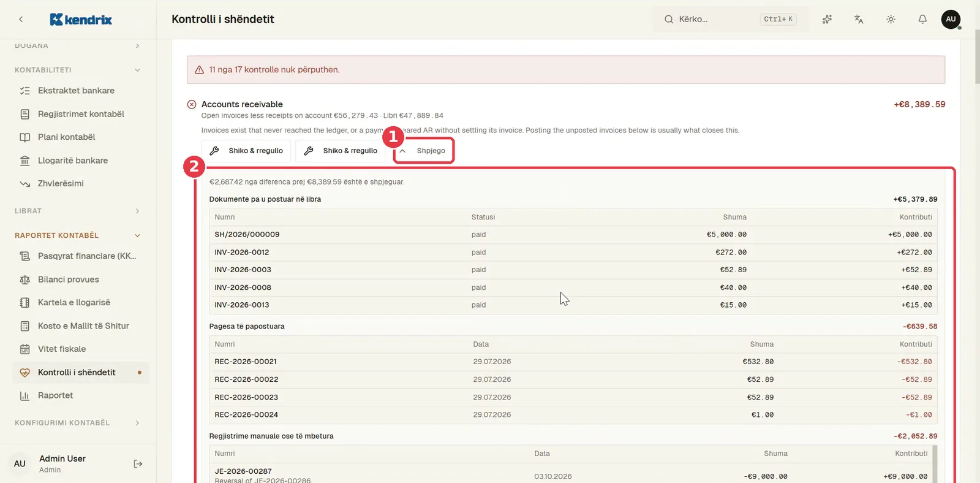Collapse the explanation with the Shpjego button
The height and width of the screenshot is (483, 980).
(x=424, y=151)
